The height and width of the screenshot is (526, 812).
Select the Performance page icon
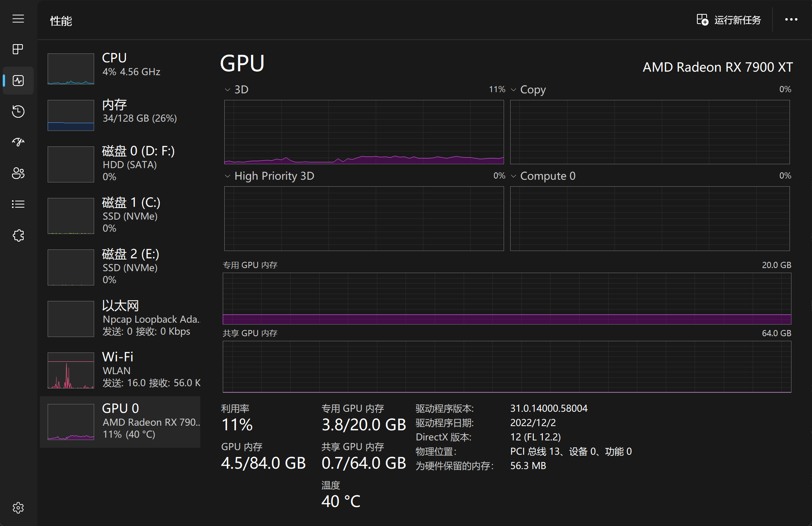(18, 81)
